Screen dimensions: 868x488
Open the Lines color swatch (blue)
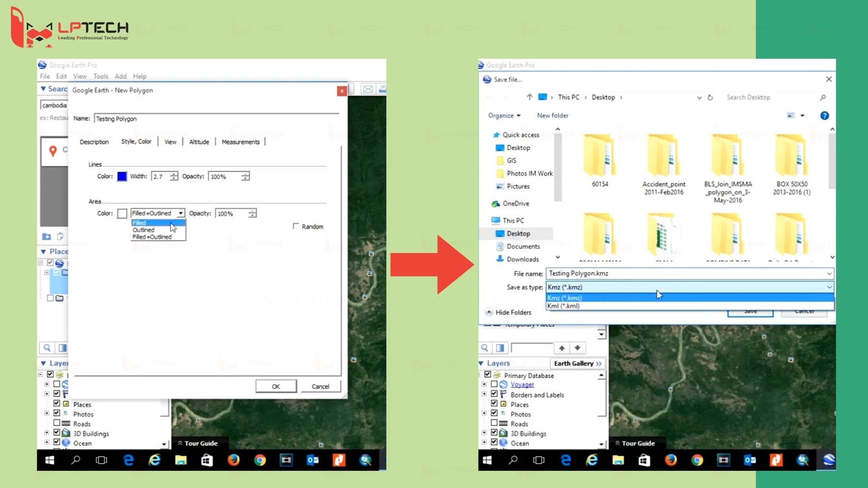(122, 176)
